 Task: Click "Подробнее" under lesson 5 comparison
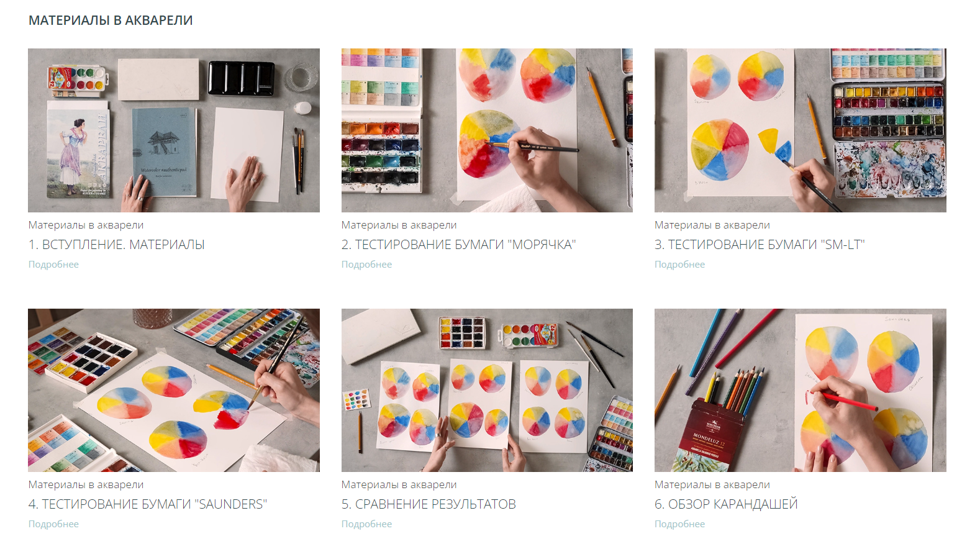(366, 524)
